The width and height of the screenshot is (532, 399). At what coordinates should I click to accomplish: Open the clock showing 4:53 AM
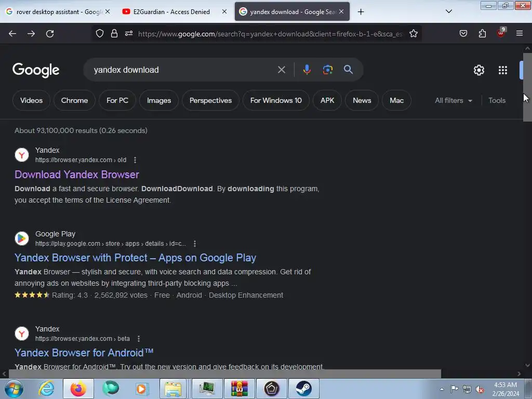(x=506, y=389)
